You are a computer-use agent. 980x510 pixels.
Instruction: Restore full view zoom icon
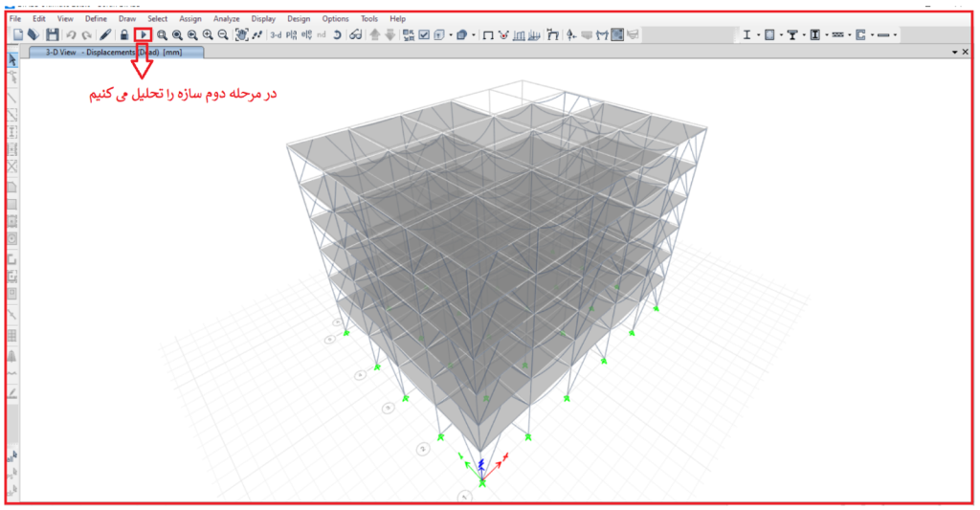[x=177, y=35]
